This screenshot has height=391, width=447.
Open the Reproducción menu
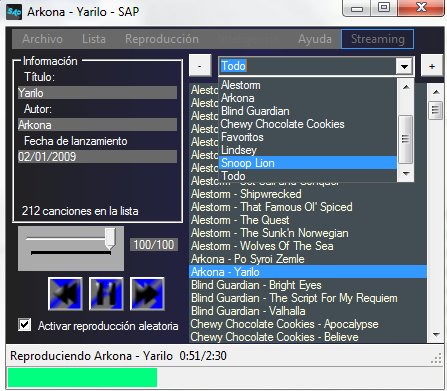(x=162, y=39)
